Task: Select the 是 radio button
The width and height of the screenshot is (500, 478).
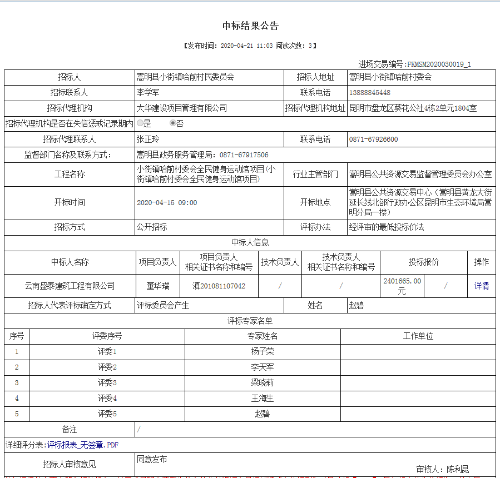Action: pos(140,123)
